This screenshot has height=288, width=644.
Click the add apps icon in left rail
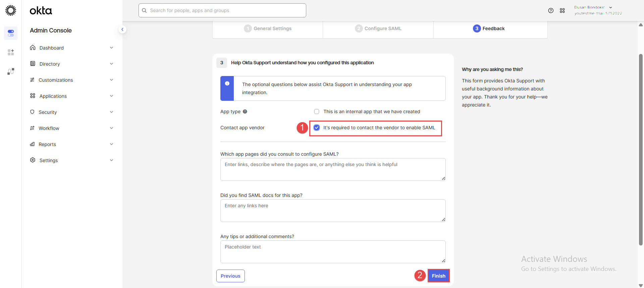(x=11, y=52)
